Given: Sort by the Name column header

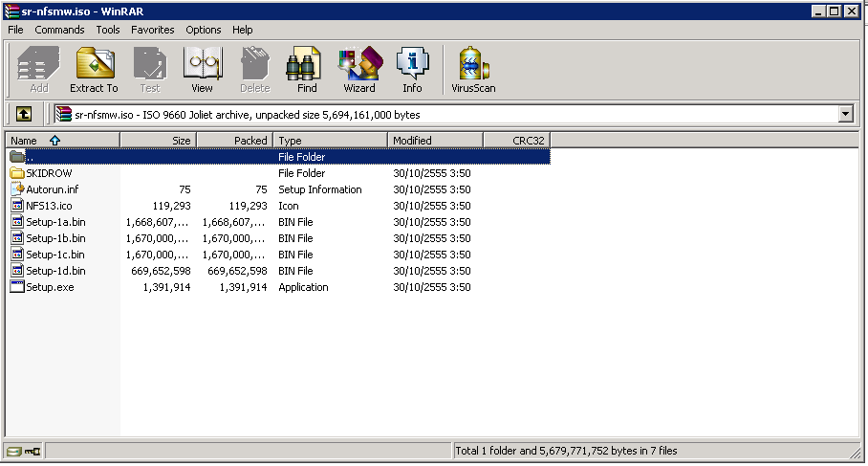Looking at the screenshot, I should tap(62, 141).
